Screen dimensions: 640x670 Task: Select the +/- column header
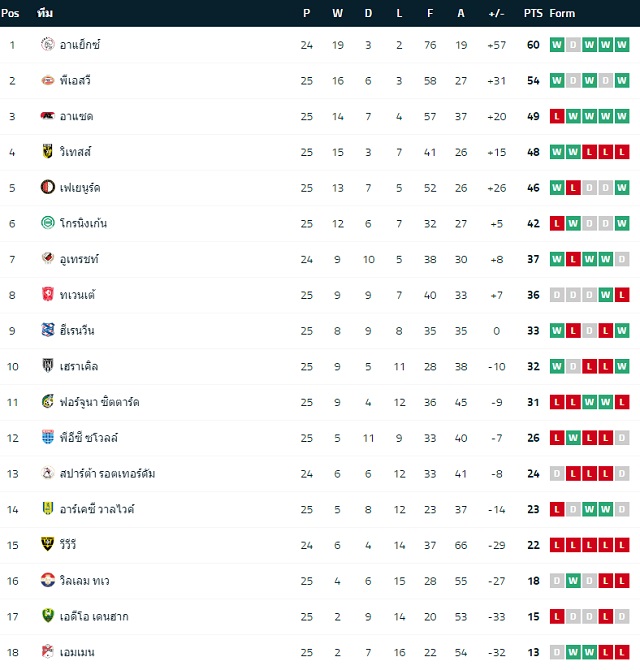496,13
